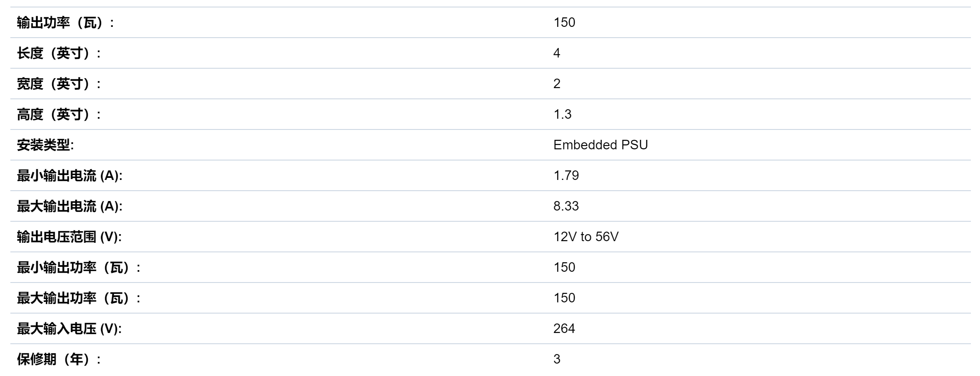Viewport: 980px width, 376px height.
Task: Click the 最小输出电流 (A) label
Action: (70, 176)
